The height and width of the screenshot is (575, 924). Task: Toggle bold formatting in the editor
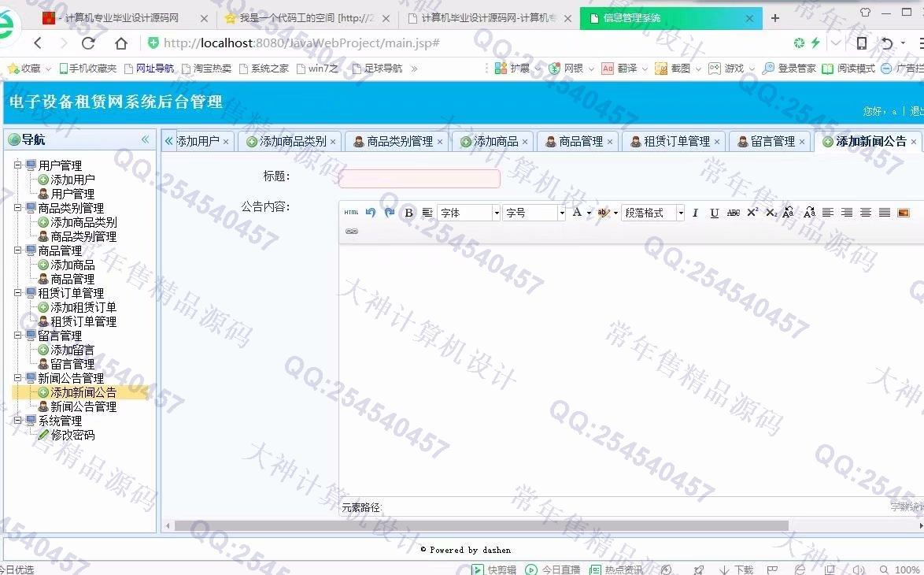tap(408, 213)
